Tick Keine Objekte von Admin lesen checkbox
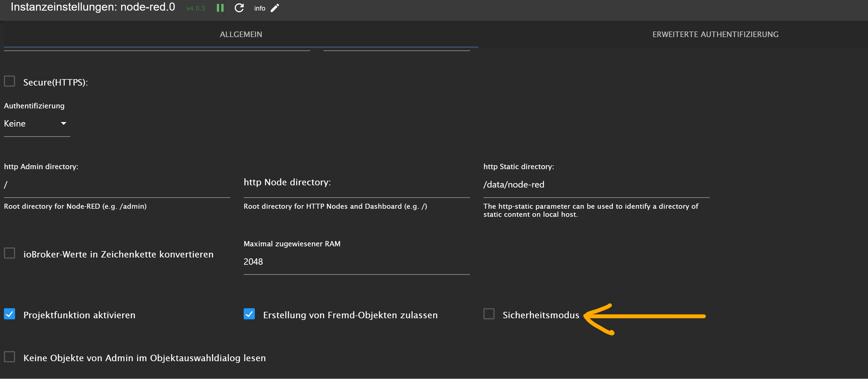Screen dimensions: 868x379 [x=9, y=357]
